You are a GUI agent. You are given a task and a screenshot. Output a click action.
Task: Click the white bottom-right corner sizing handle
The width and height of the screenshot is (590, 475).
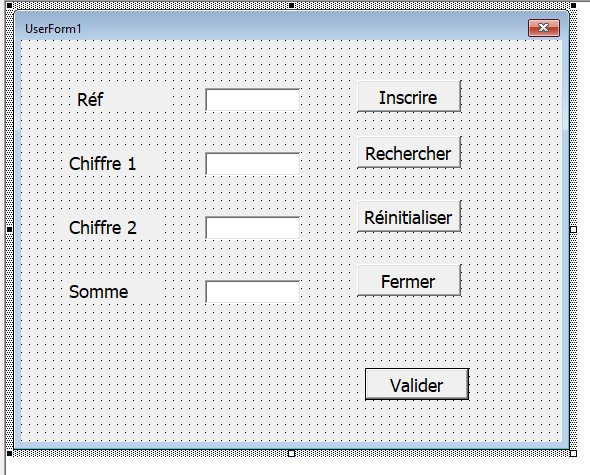point(573,453)
